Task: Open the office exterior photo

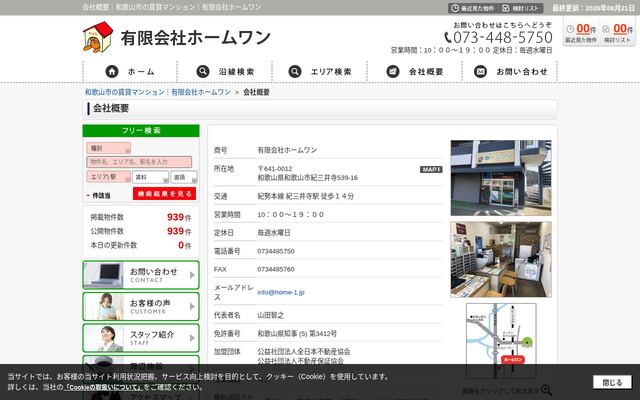Action: tap(501, 178)
